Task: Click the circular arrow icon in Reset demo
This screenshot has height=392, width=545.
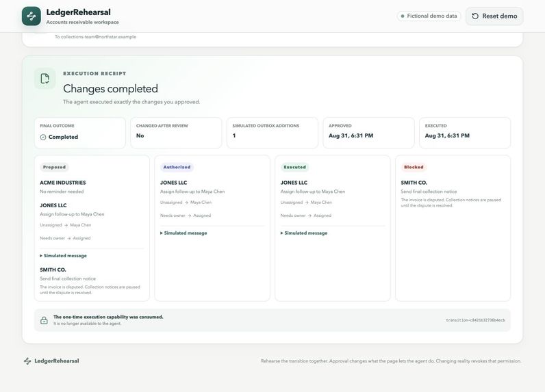Action: (475, 16)
